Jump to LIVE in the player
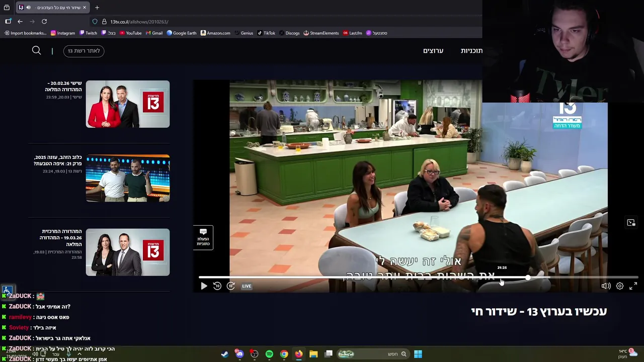Screen dimensions: 644x362 (247, 286)
